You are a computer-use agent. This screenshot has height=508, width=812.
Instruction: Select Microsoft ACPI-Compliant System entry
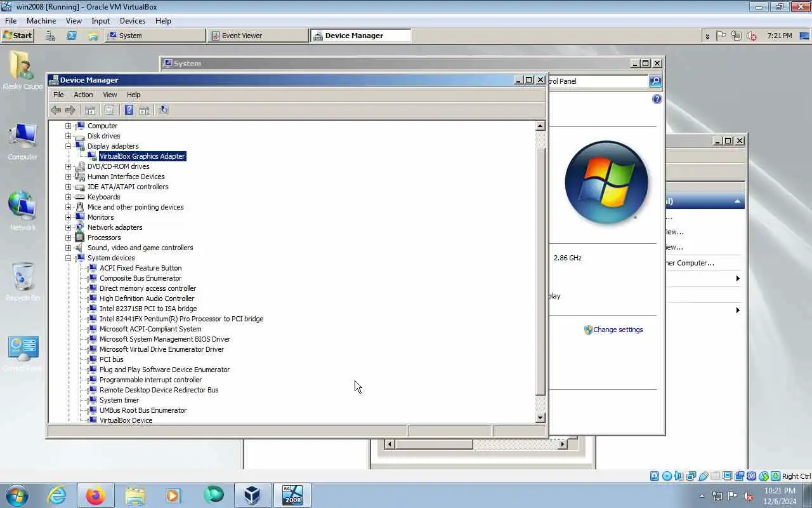[x=150, y=329]
